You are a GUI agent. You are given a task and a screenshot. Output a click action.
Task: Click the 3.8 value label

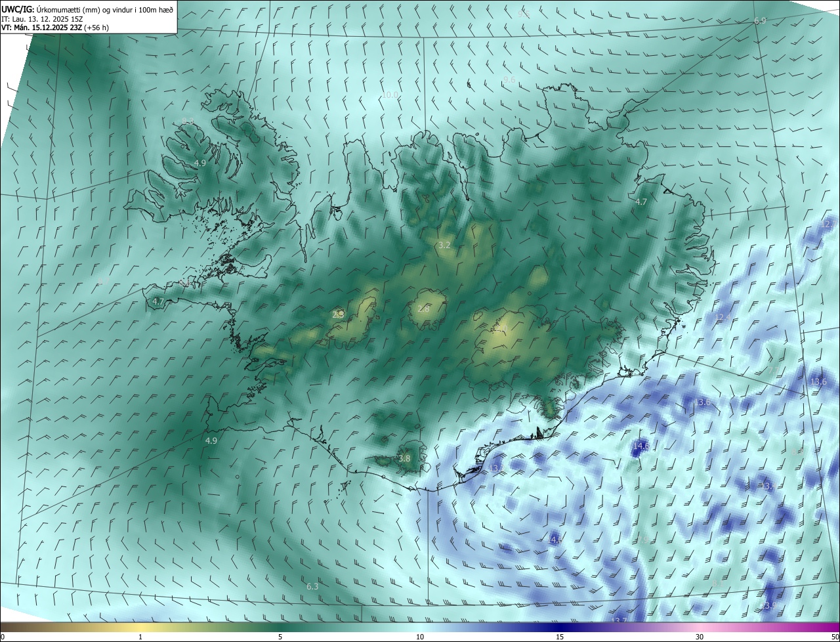click(404, 459)
